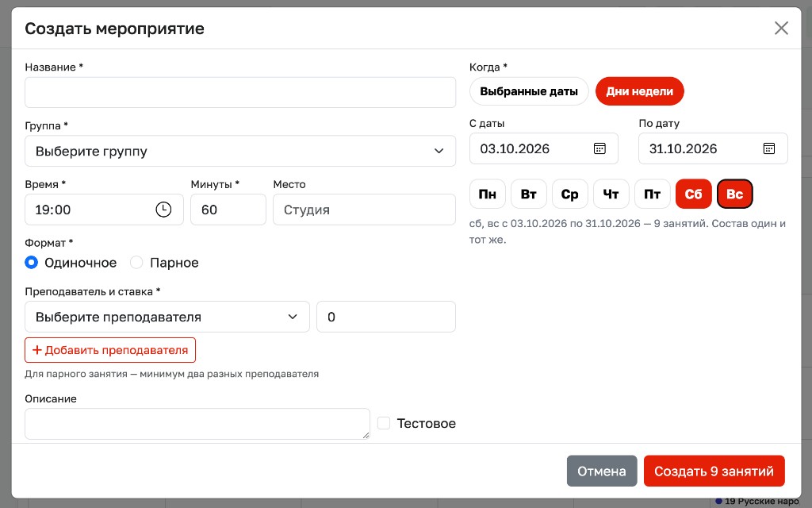Viewport: 812px width, 508px height.
Task: Click the Создать мероприятие dialog title
Action: click(114, 29)
